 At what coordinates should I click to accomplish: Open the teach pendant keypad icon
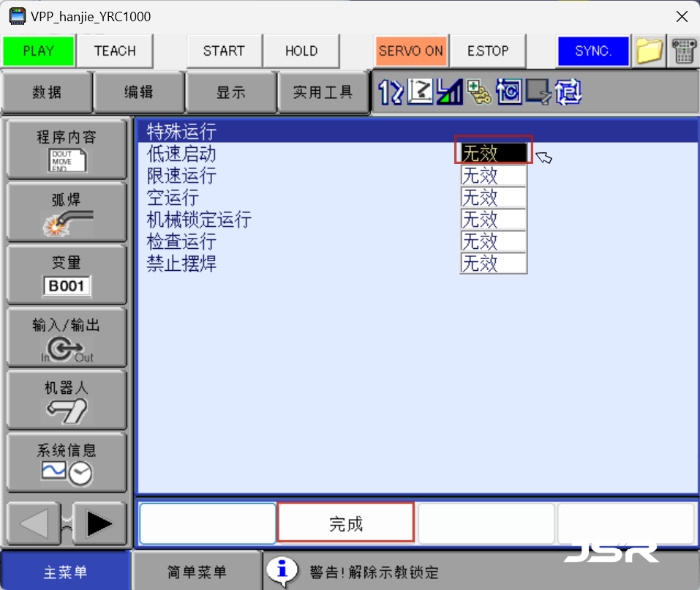click(683, 51)
